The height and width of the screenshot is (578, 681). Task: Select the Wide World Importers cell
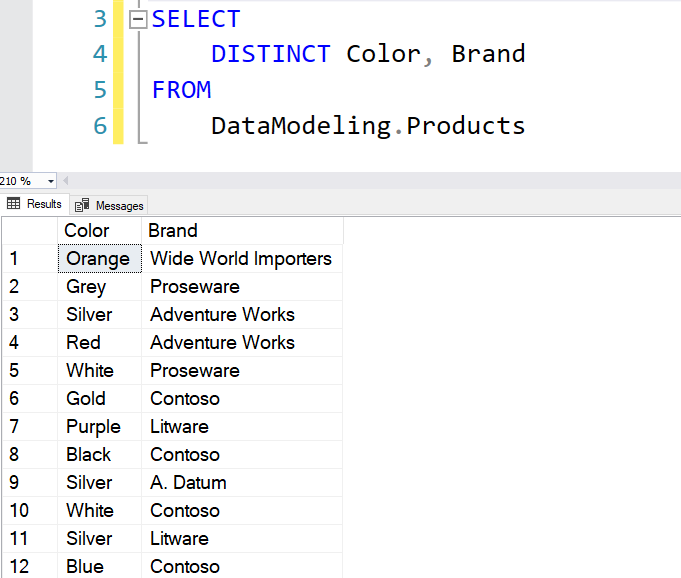tap(242, 259)
